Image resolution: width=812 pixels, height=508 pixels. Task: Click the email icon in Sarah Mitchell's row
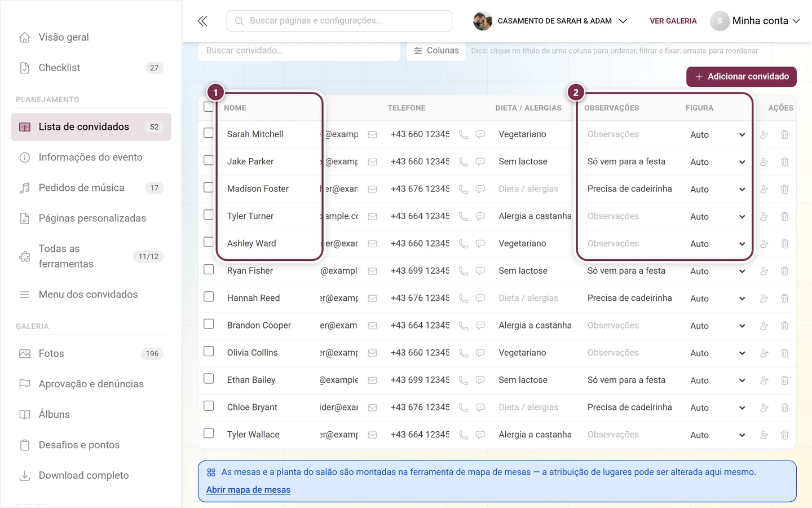pyautogui.click(x=372, y=134)
